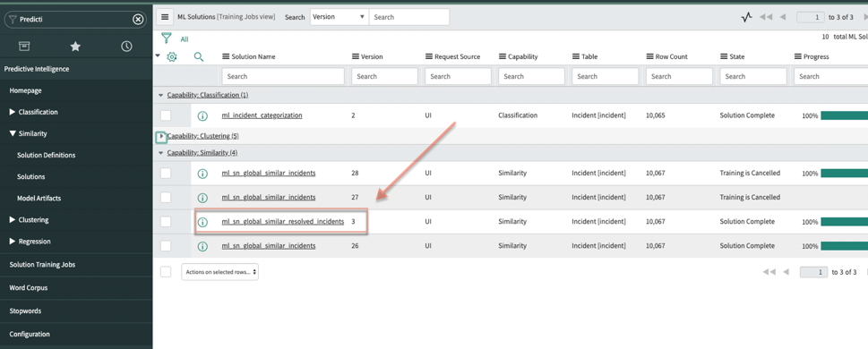
Task: Collapse Capability: Similarity group
Action: (161, 153)
